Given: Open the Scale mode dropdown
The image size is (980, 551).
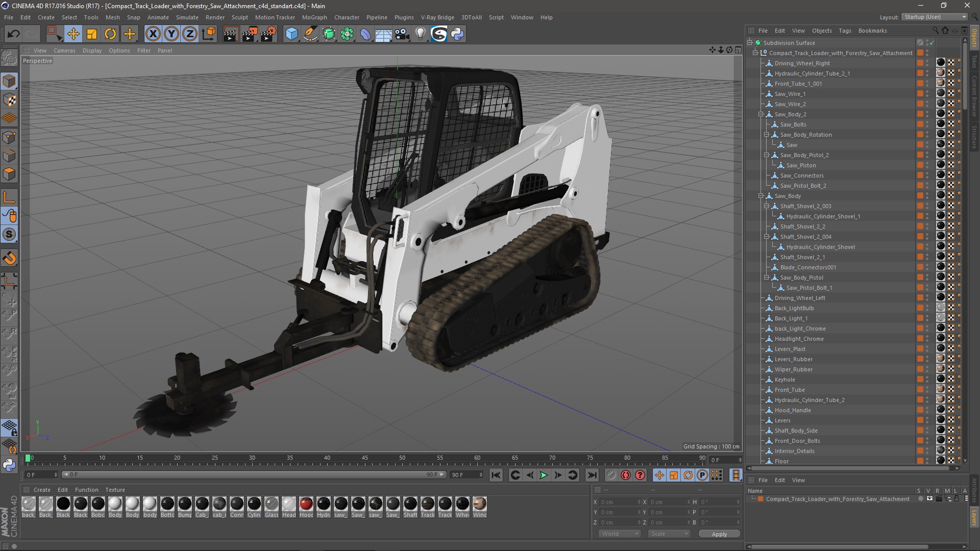Looking at the screenshot, I should 669,534.
